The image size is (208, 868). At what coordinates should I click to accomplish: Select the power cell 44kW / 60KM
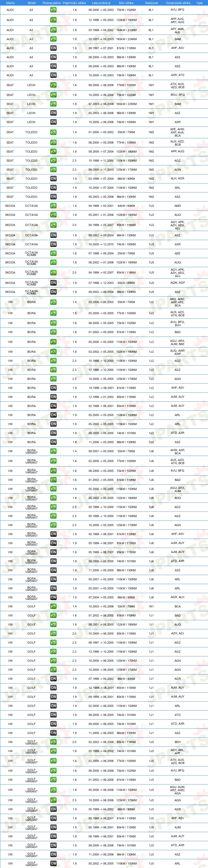coord(126,206)
